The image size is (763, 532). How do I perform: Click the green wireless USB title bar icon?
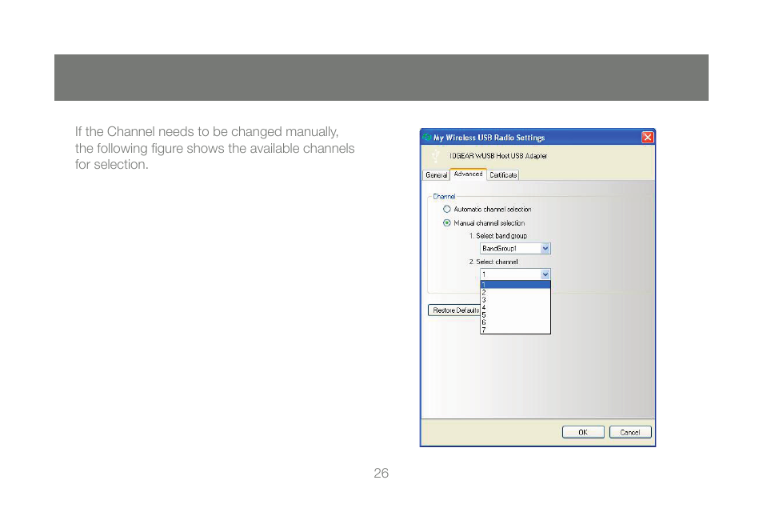click(426, 138)
